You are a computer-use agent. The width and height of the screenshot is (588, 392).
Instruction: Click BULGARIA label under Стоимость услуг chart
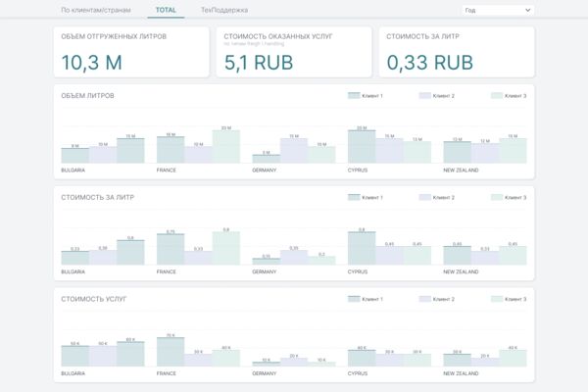click(x=73, y=373)
